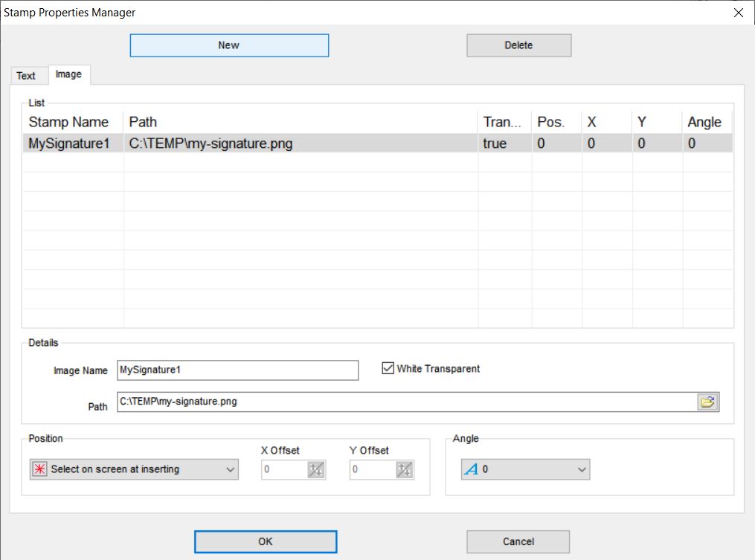
Task: Click the Y Offset picker icon
Action: (x=405, y=469)
